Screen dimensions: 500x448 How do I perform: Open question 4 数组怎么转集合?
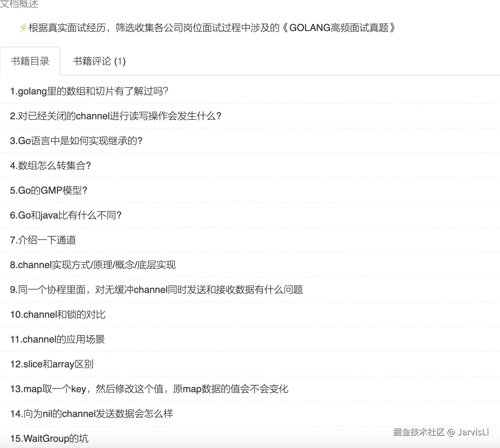click(x=51, y=166)
